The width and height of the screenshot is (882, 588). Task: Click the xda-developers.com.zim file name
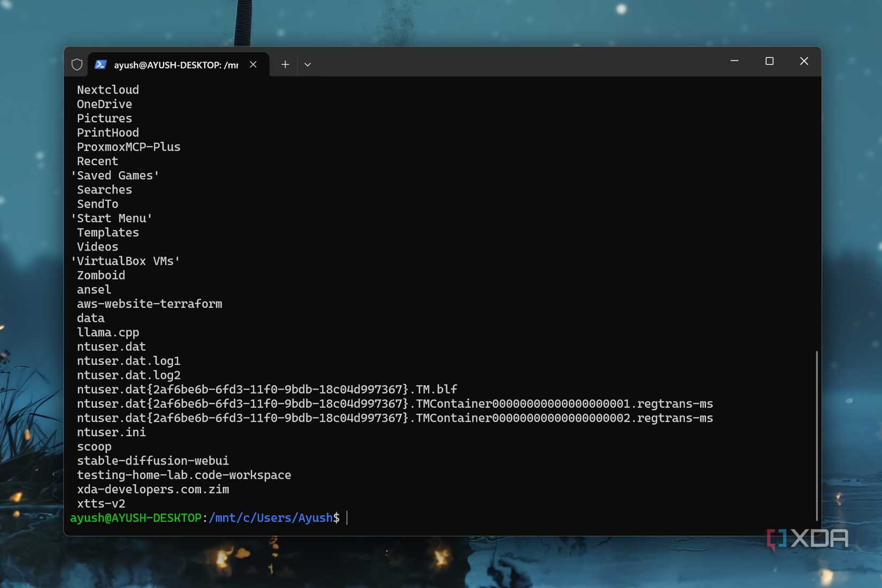(153, 489)
